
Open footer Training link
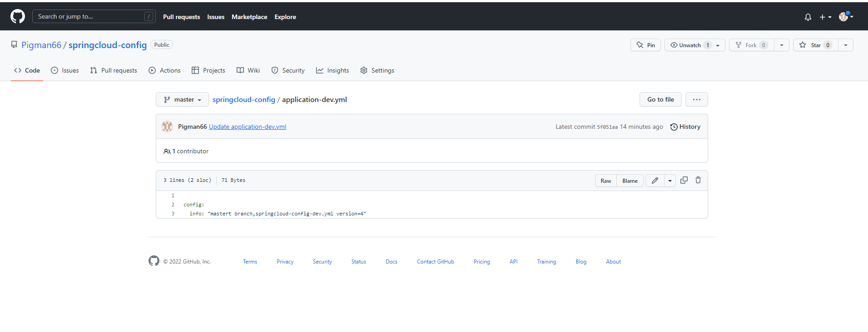(x=546, y=262)
